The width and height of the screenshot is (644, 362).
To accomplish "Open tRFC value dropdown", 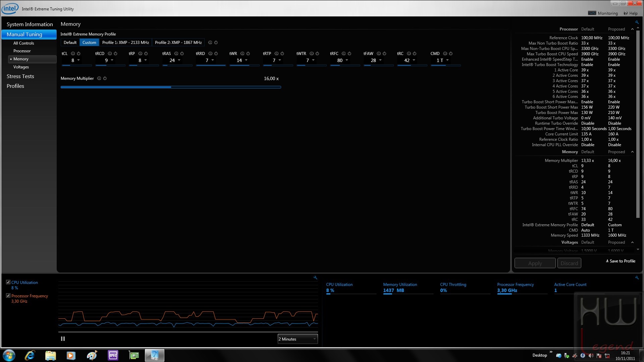I will pyautogui.click(x=347, y=60).
